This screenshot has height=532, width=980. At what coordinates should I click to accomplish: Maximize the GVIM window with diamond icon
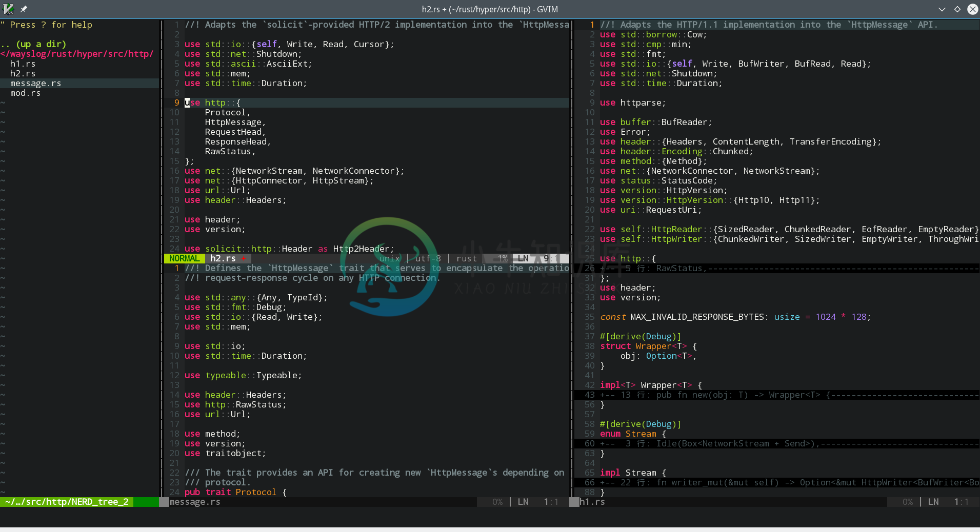957,9
